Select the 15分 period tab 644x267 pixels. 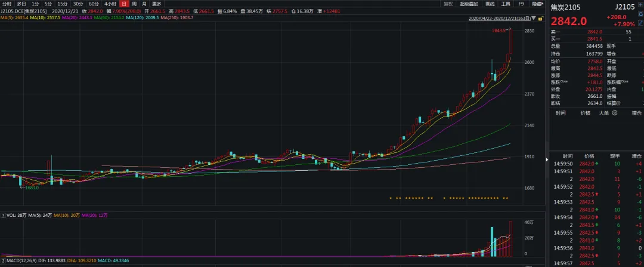point(63,4)
